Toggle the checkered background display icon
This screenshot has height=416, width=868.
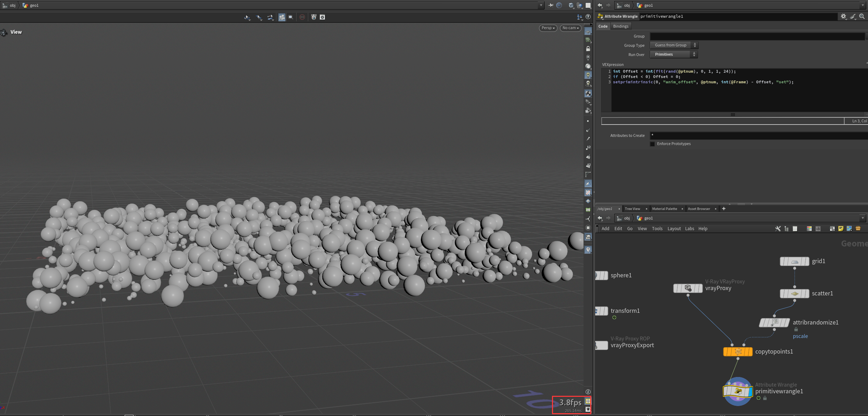(x=588, y=193)
